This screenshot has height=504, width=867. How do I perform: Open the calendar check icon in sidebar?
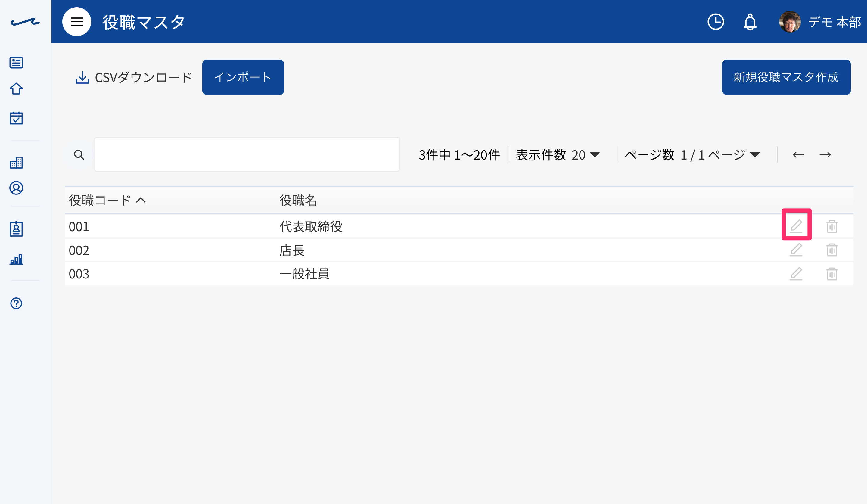click(16, 118)
